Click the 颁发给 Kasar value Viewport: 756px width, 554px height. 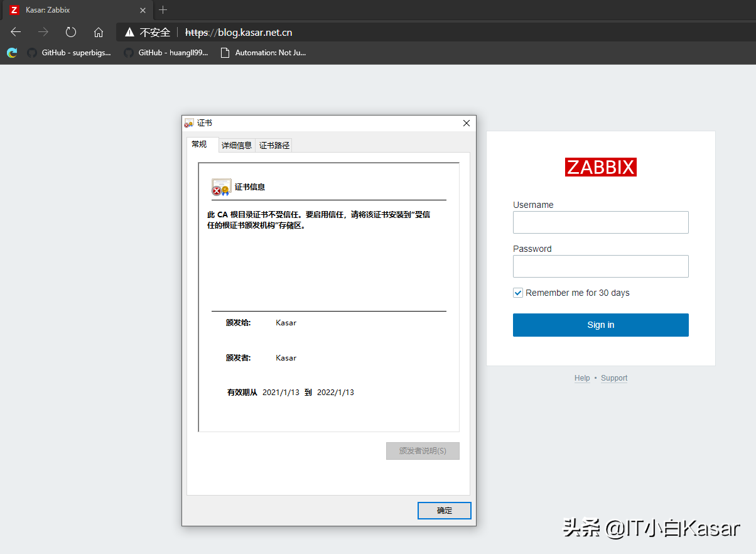[x=286, y=323]
